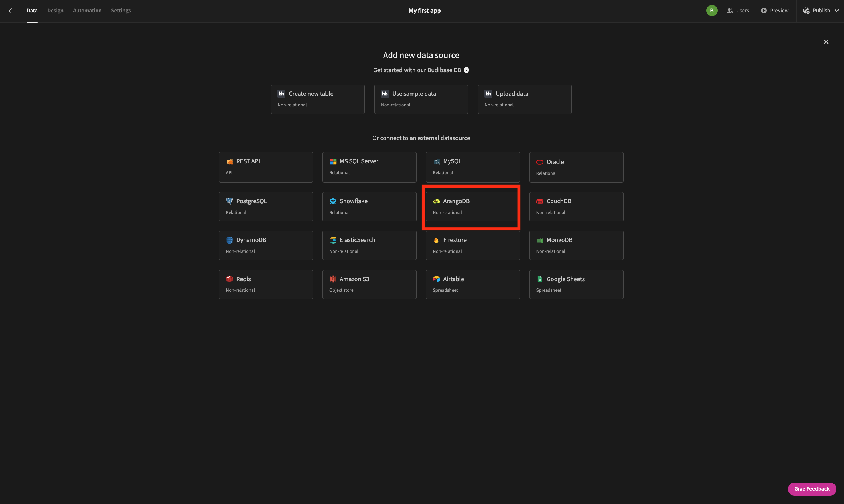Open the Design tab
844x504 pixels.
tap(55, 11)
